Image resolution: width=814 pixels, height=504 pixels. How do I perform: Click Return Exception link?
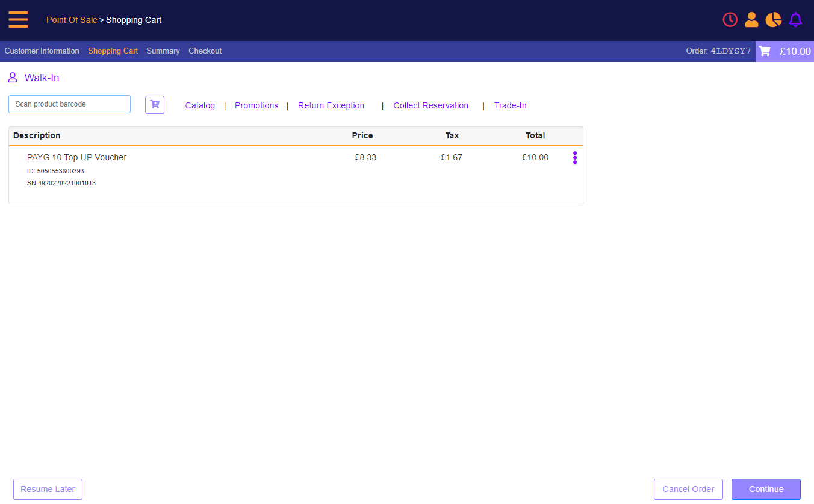(x=331, y=105)
